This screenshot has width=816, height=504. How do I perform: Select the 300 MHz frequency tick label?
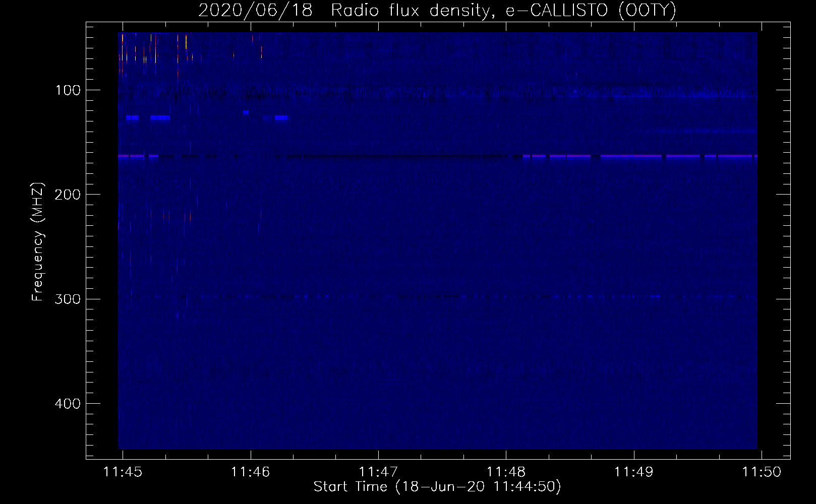pyautogui.click(x=67, y=299)
